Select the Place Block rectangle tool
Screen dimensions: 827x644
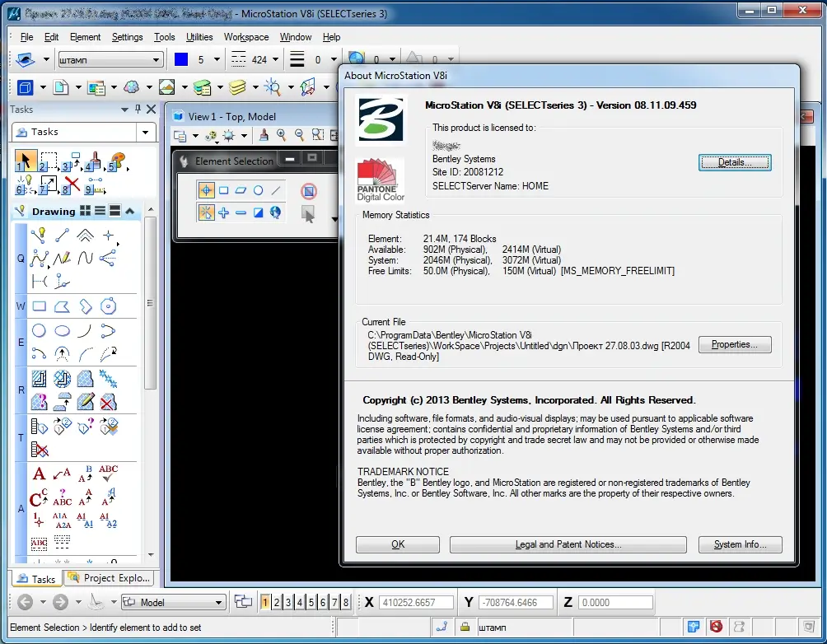pos(39,306)
